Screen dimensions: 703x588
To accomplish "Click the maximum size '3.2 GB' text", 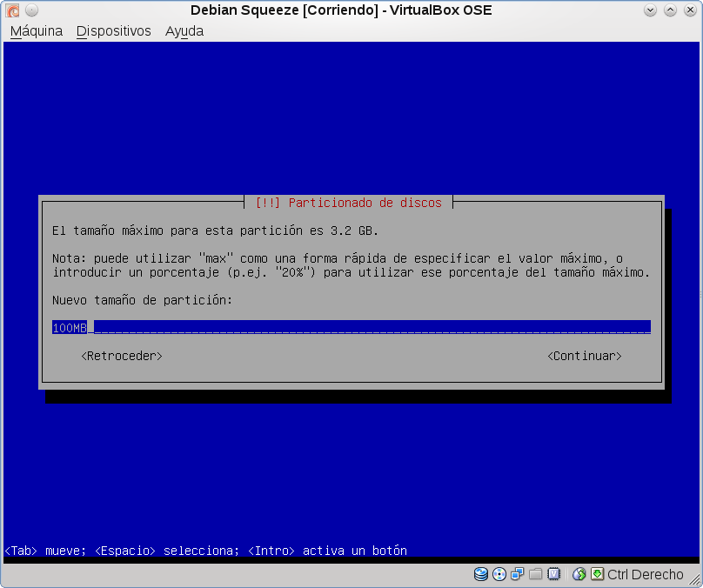I will click(354, 231).
